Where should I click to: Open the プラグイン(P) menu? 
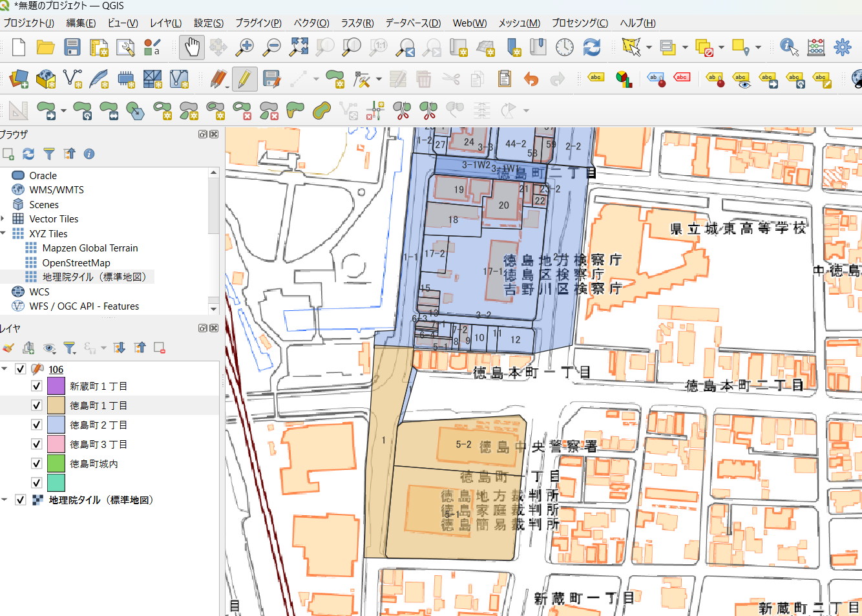coord(258,23)
